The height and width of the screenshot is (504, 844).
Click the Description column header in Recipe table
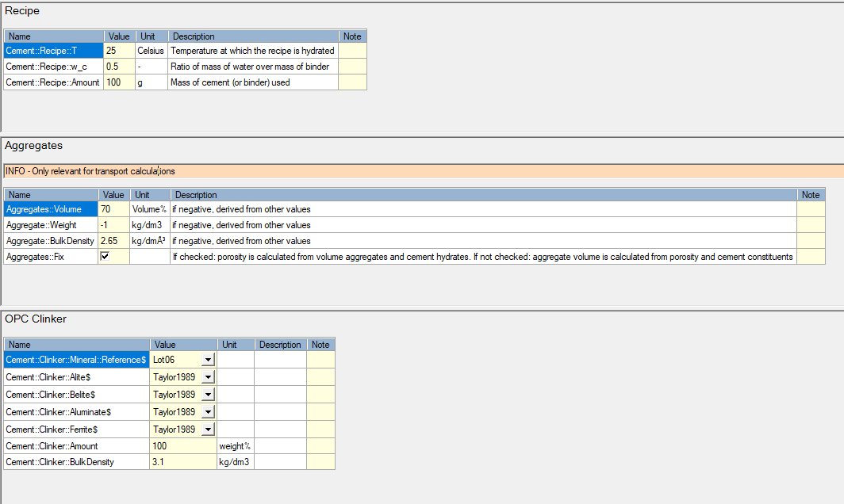coord(252,36)
